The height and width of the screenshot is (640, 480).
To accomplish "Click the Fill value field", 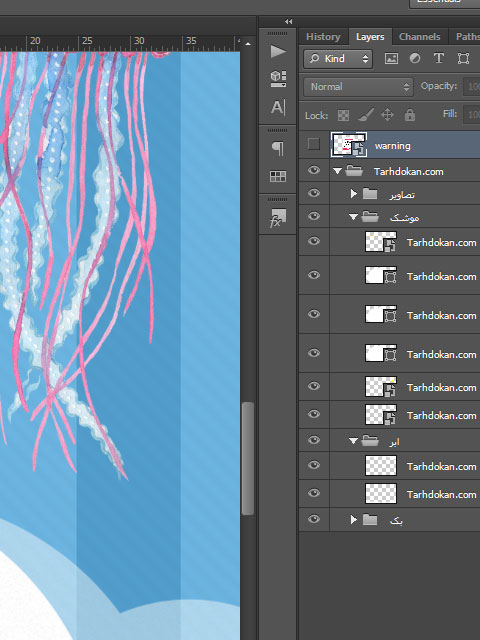I will point(472,114).
